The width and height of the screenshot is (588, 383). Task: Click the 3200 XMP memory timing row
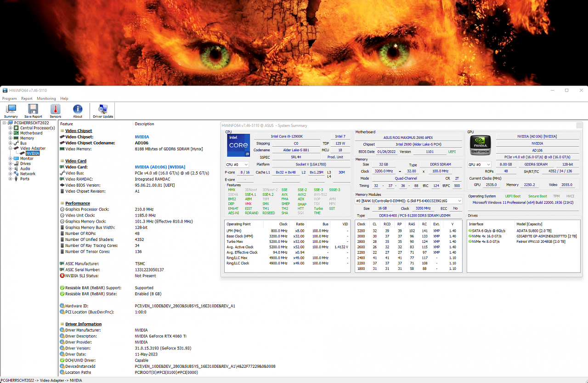408,231
